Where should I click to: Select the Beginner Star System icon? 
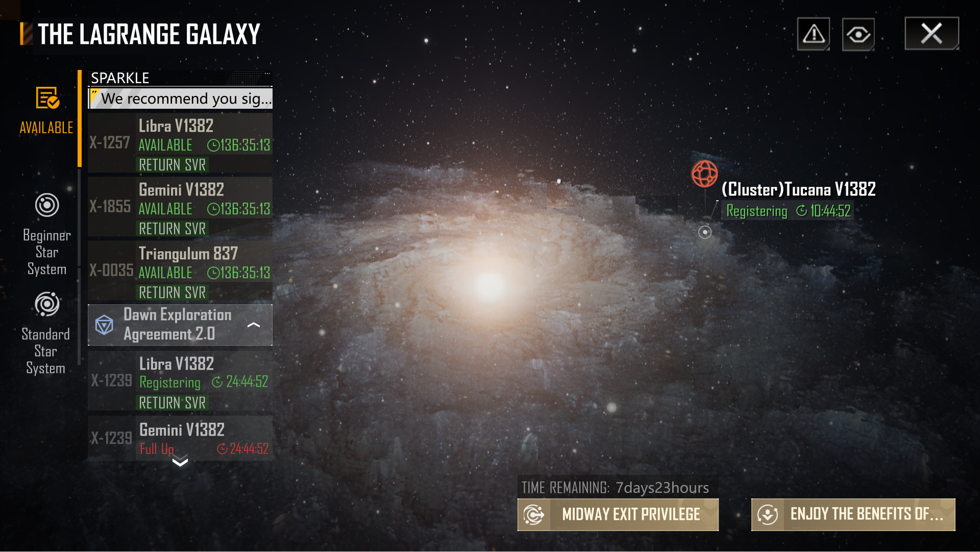tap(45, 205)
